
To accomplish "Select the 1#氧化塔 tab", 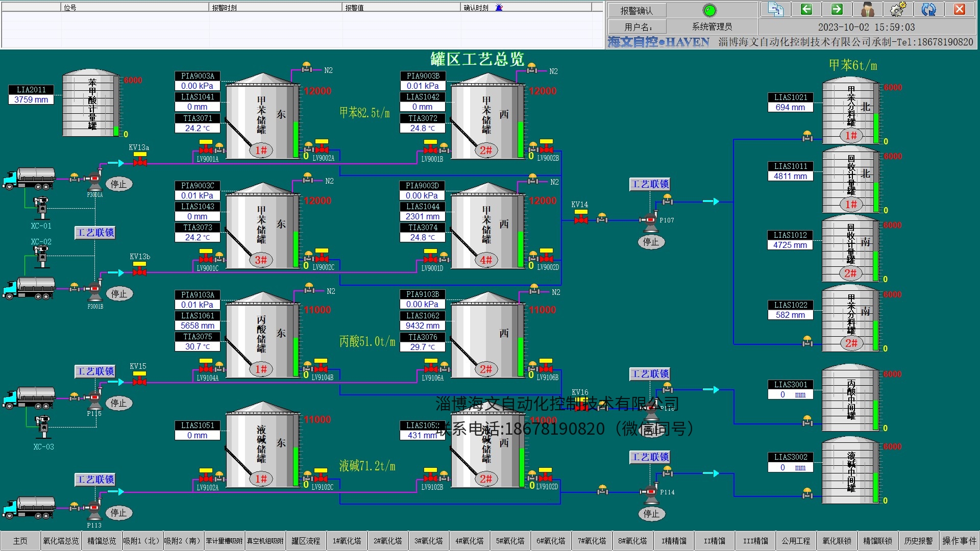I will tap(347, 541).
